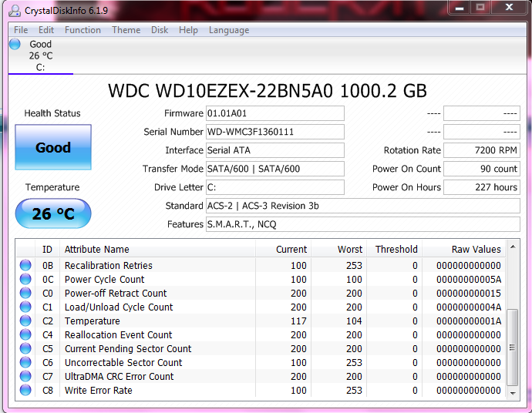The height and width of the screenshot is (413, 532).
Task: Click the Firmware field 01.01A01
Action: tap(275, 113)
